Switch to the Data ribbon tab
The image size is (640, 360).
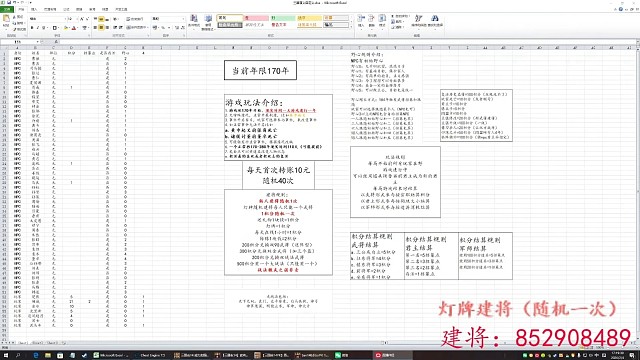pos(79,9)
